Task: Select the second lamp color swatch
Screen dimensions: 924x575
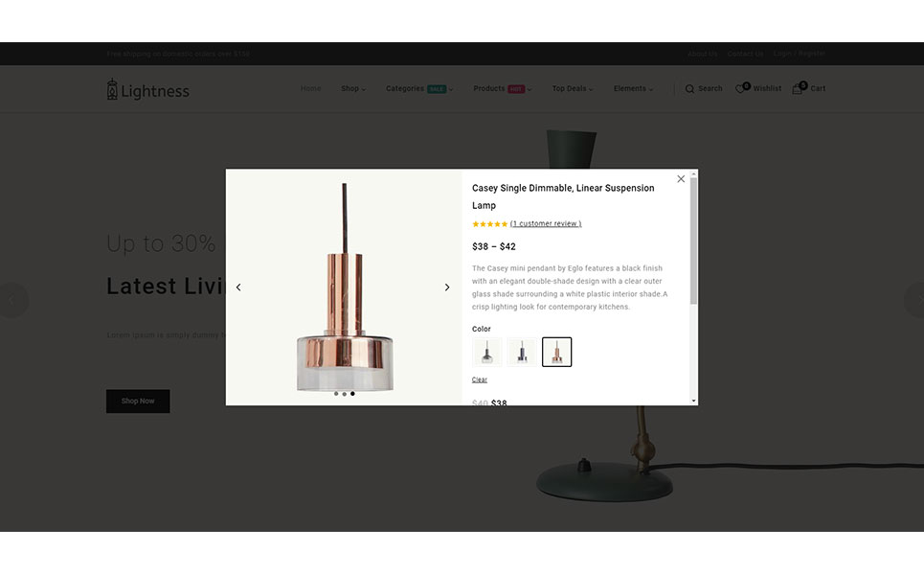Action: pyautogui.click(x=522, y=352)
